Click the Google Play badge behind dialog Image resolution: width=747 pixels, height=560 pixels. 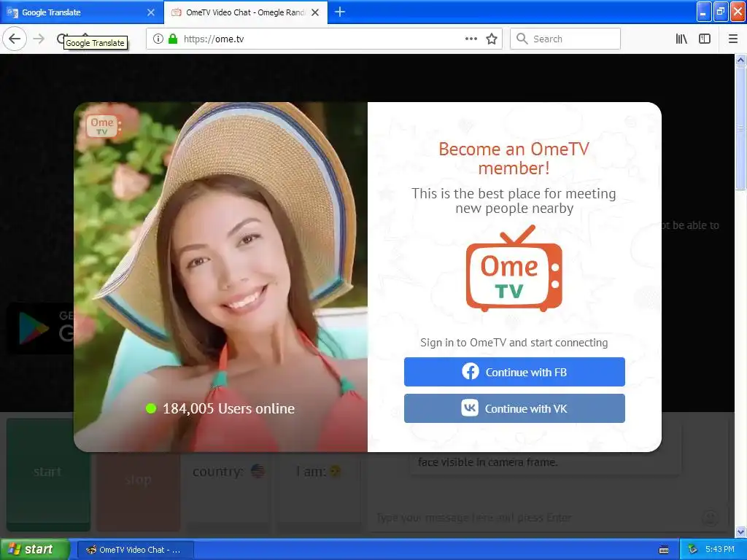pyautogui.click(x=41, y=327)
